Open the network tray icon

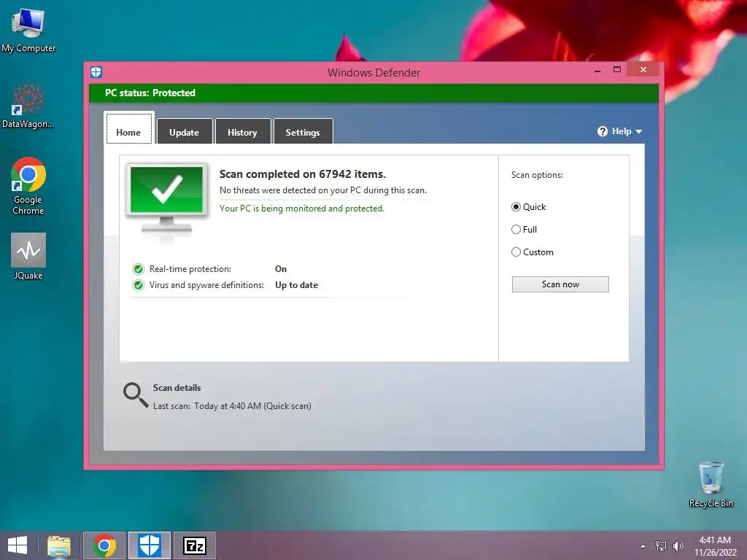click(660, 545)
